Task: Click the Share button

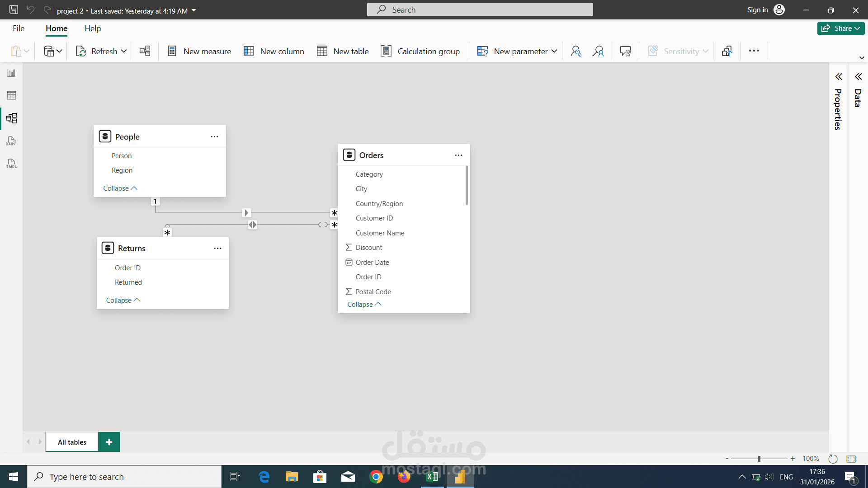Action: coord(840,28)
